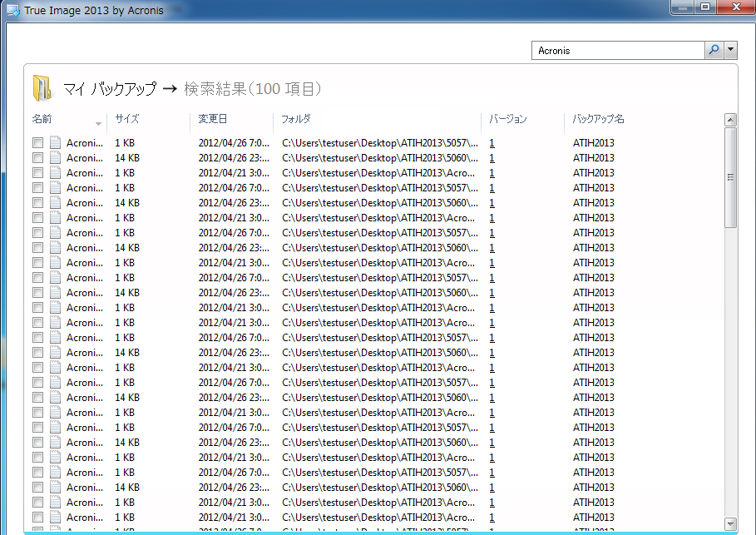Tick the checkbox of the topmost 14 KB file
The width and height of the screenshot is (756, 535).
click(37, 158)
